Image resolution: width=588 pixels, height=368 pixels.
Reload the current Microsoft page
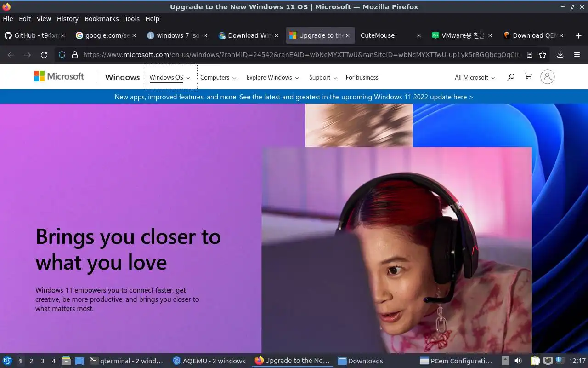44,55
